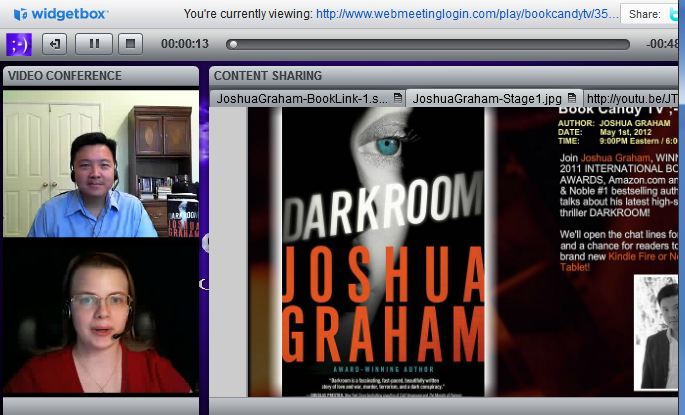Click the remaining time counter
685x415 pixels.
[x=662, y=44]
